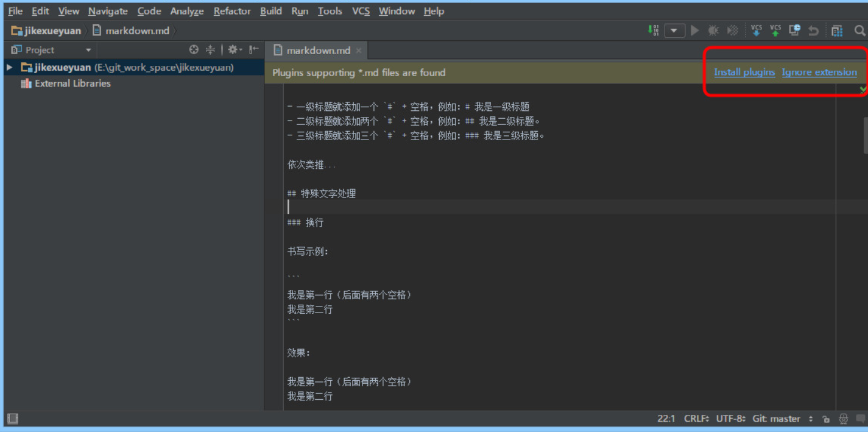Hide the Project tool window
868x432 pixels.
coord(253,50)
